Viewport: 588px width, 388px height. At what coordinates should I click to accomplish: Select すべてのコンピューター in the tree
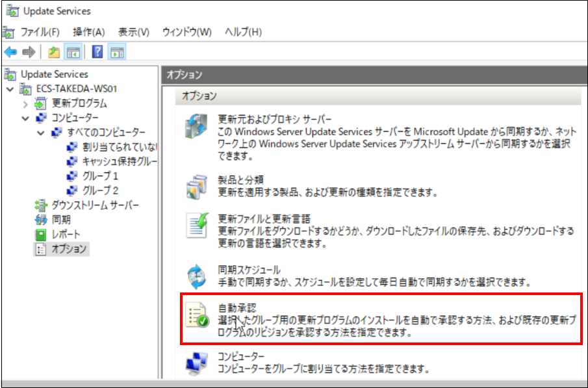coord(106,133)
